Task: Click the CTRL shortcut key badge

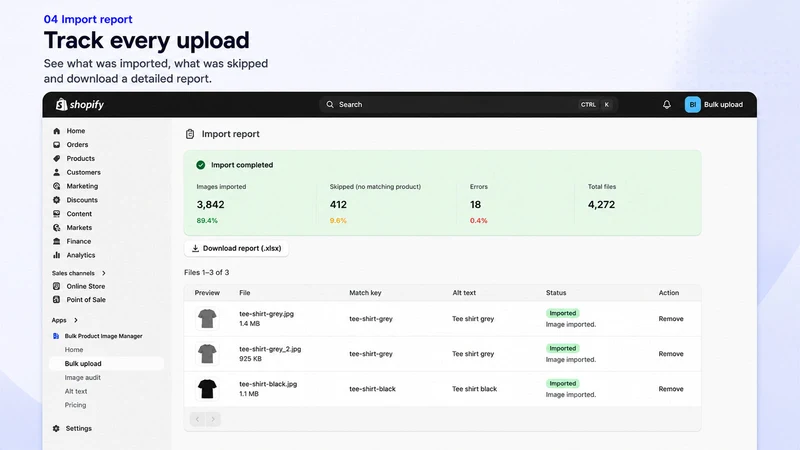Action: tap(588, 105)
